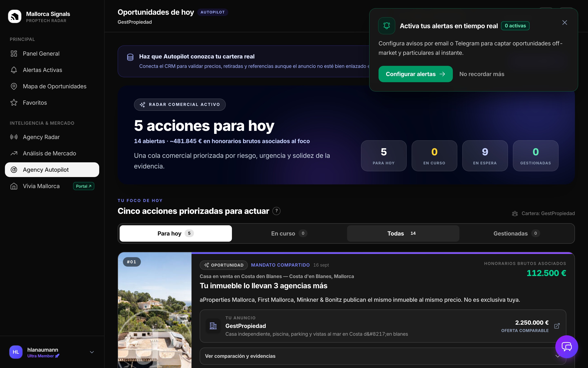Click the help question mark icon
This screenshot has height=368, width=588.
276,211
